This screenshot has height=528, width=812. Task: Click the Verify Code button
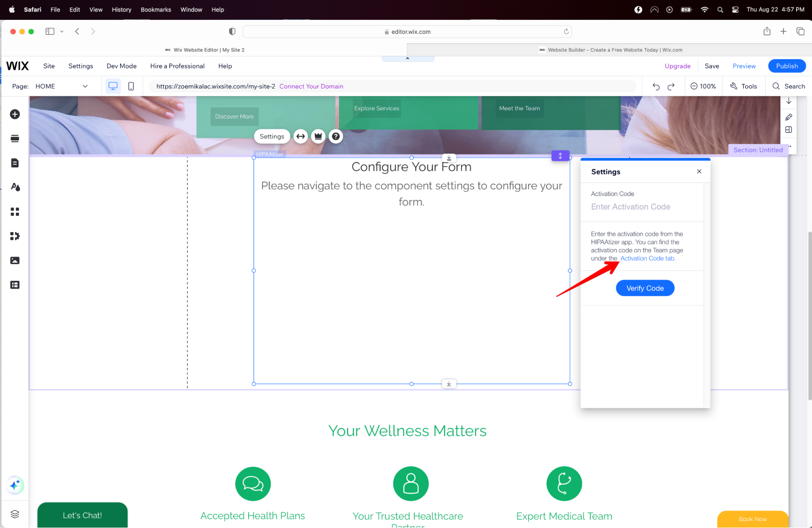coord(645,288)
